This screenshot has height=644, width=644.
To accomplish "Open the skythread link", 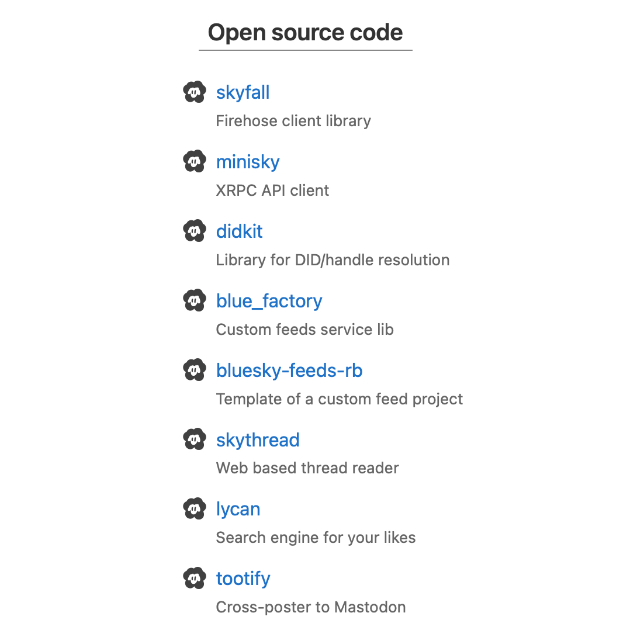I will [x=258, y=439].
